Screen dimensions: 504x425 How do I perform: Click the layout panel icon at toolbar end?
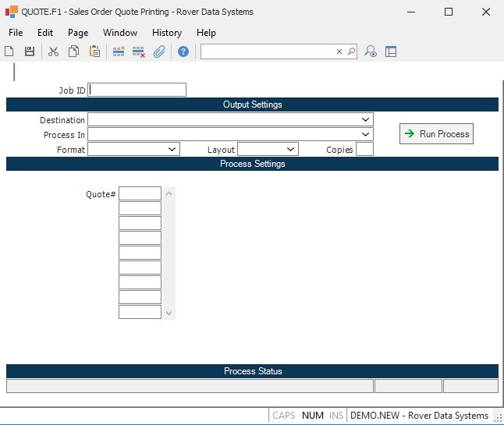391,51
